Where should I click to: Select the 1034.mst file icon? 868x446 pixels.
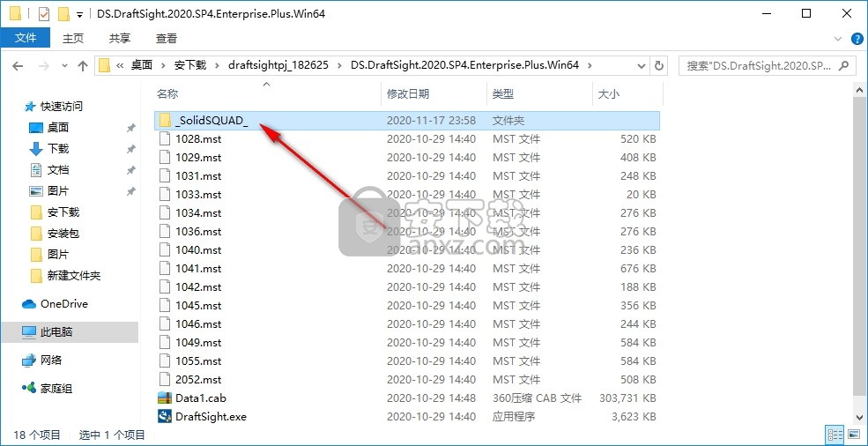click(165, 212)
